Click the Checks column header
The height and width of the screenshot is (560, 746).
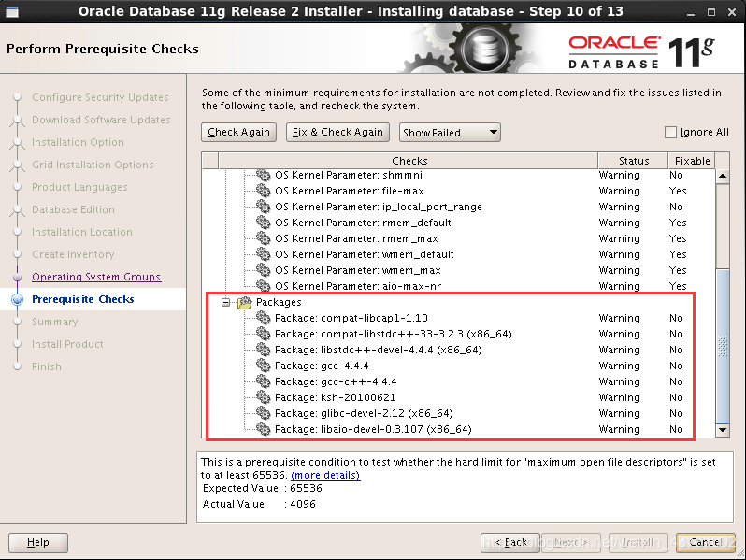(409, 161)
